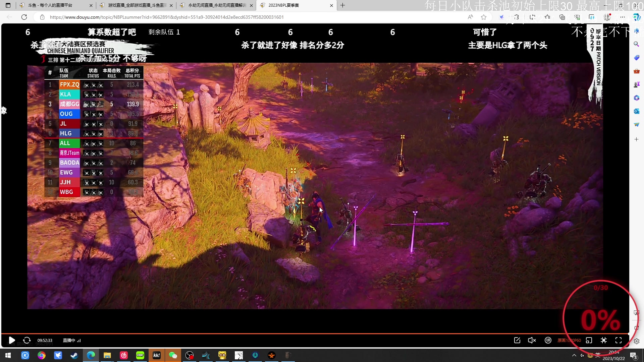Open KOOK app from taskbar
This screenshot has height=362, width=644.
pos(140,355)
